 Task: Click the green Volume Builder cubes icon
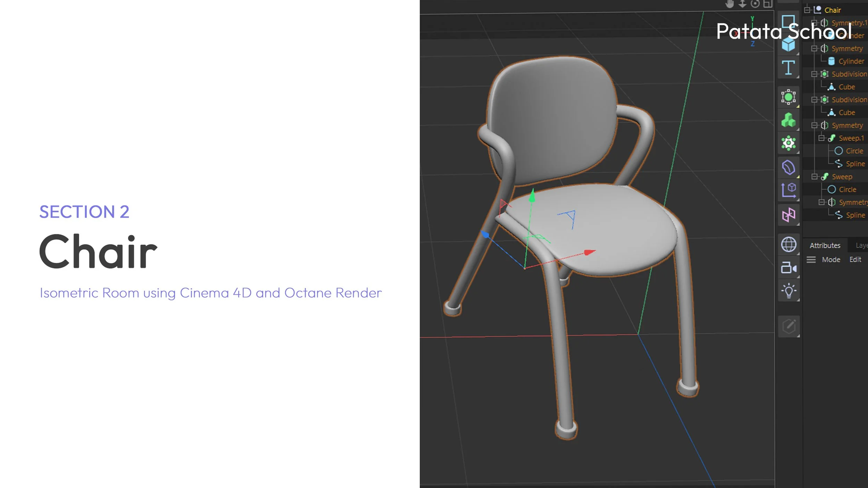coord(788,120)
